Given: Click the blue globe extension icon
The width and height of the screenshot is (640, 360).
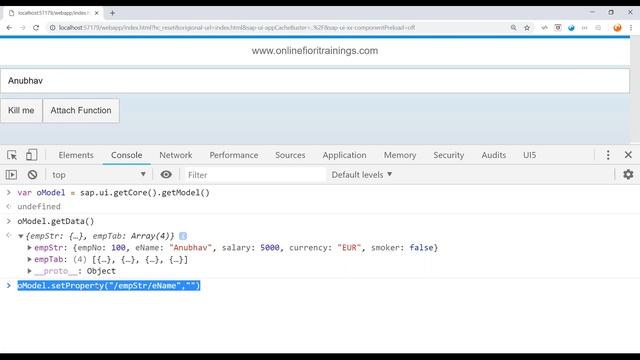Looking at the screenshot, I should (571, 28).
